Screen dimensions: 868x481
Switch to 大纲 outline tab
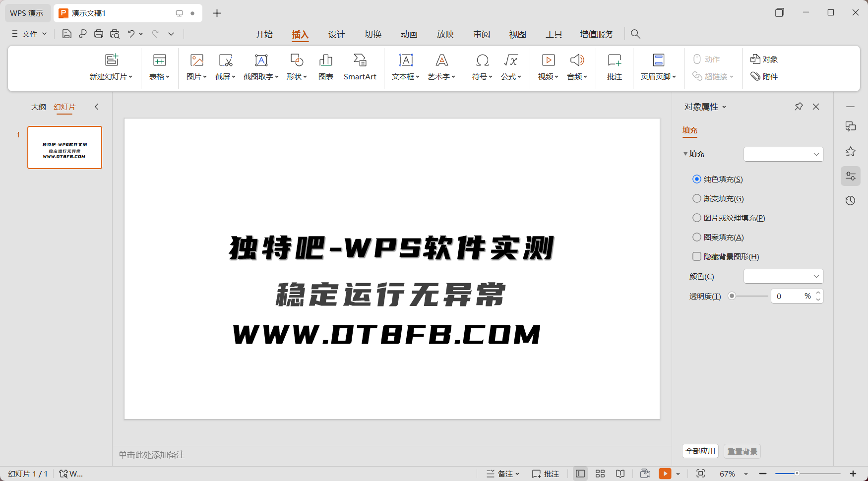(x=38, y=107)
